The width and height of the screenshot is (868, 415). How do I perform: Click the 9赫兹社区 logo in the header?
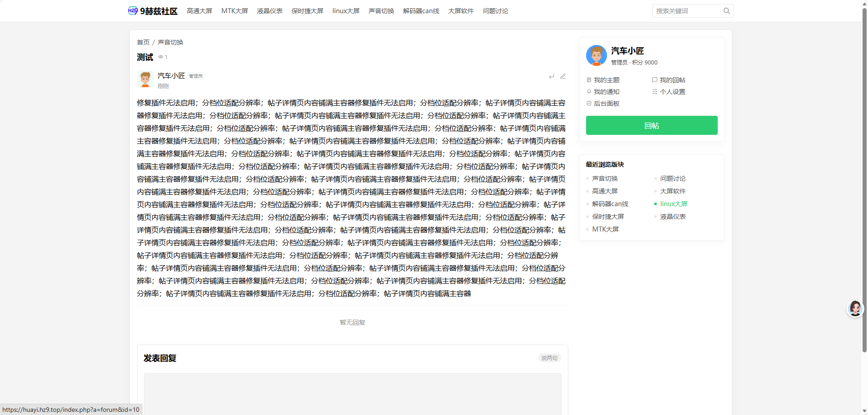tap(153, 11)
